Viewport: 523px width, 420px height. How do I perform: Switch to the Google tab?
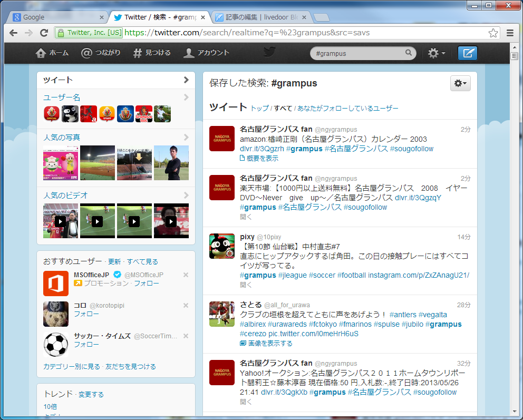pyautogui.click(x=57, y=17)
